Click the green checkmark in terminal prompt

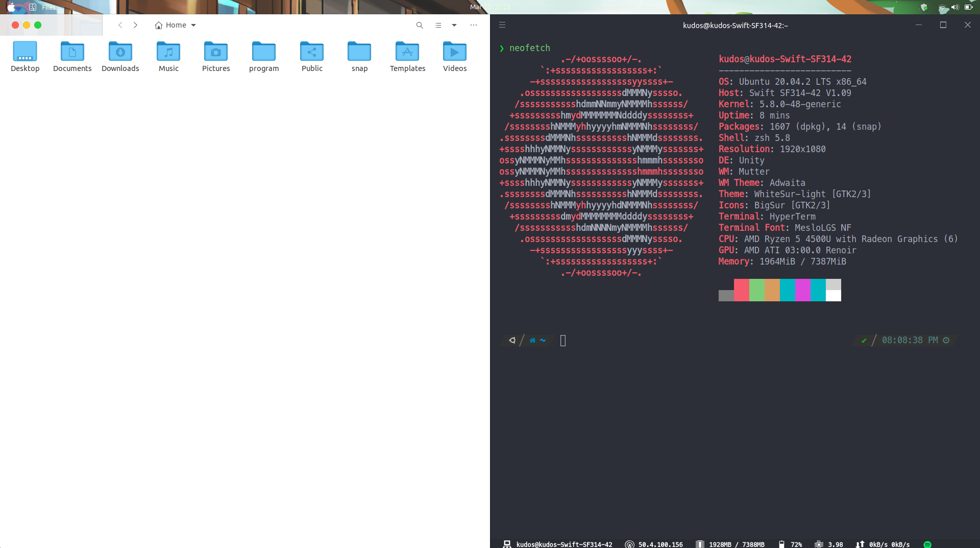864,340
